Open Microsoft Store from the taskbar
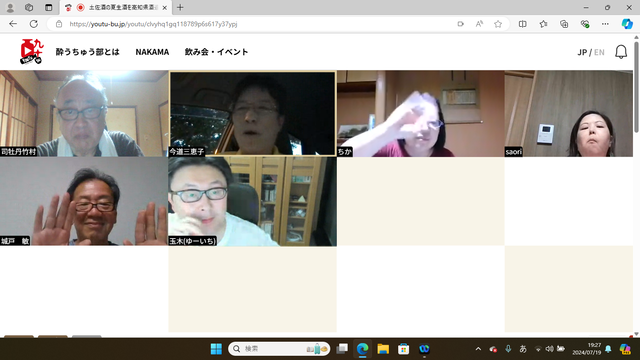 tap(404, 349)
